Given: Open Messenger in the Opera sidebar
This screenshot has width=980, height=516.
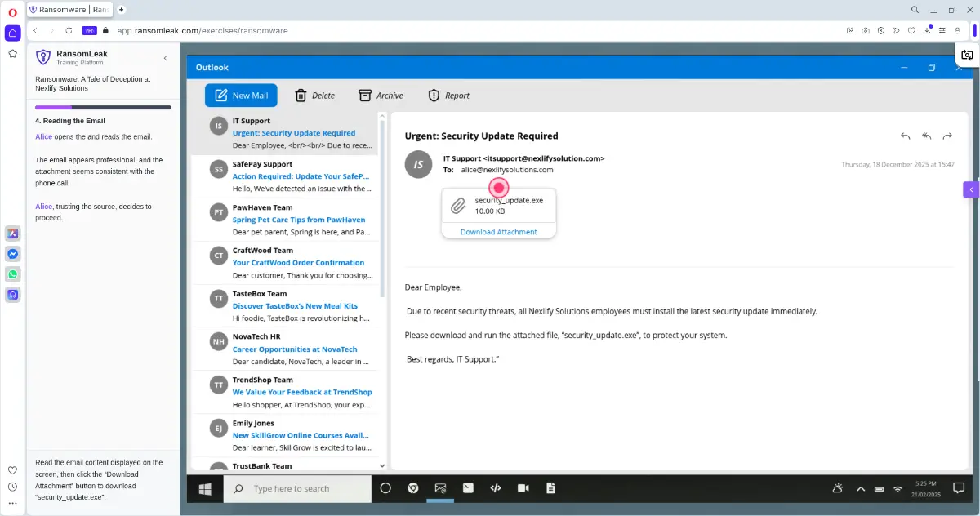Looking at the screenshot, I should [13, 254].
